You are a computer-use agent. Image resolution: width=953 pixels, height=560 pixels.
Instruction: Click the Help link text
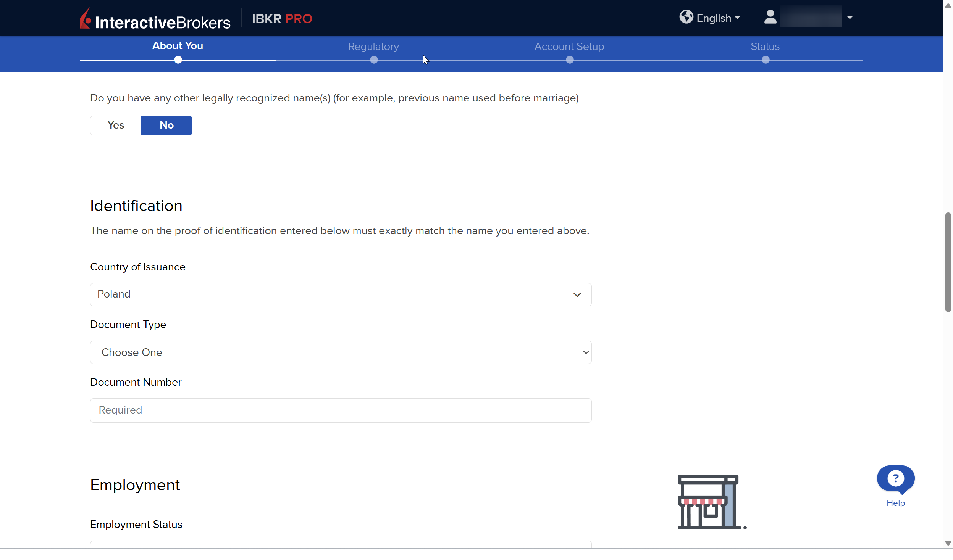tap(895, 503)
